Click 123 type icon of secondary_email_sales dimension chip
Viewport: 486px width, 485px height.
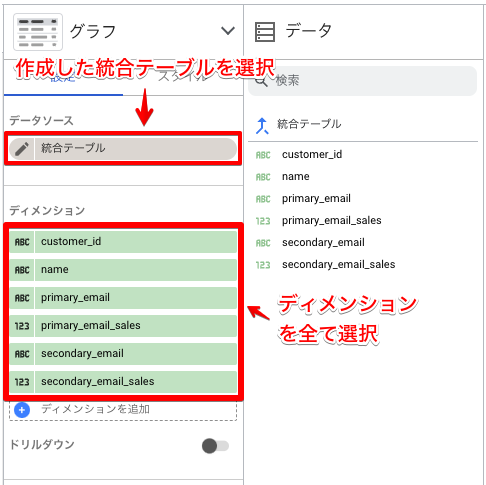click(22, 382)
